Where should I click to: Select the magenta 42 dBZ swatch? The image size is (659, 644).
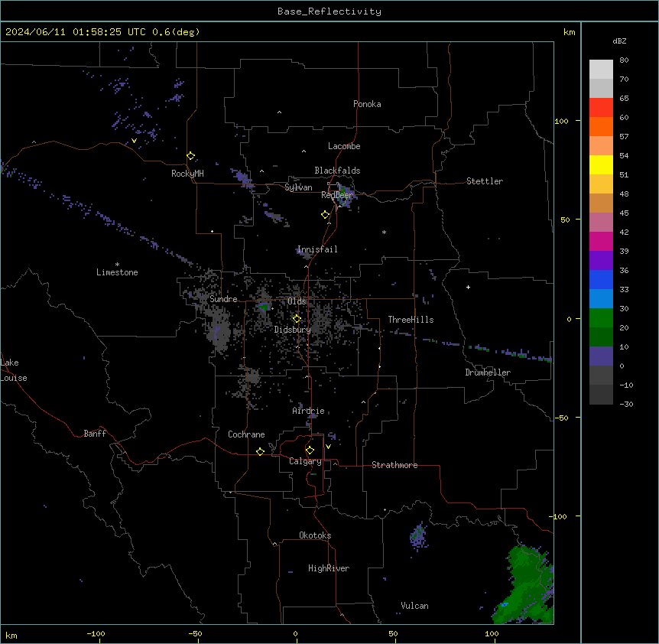[x=601, y=241]
